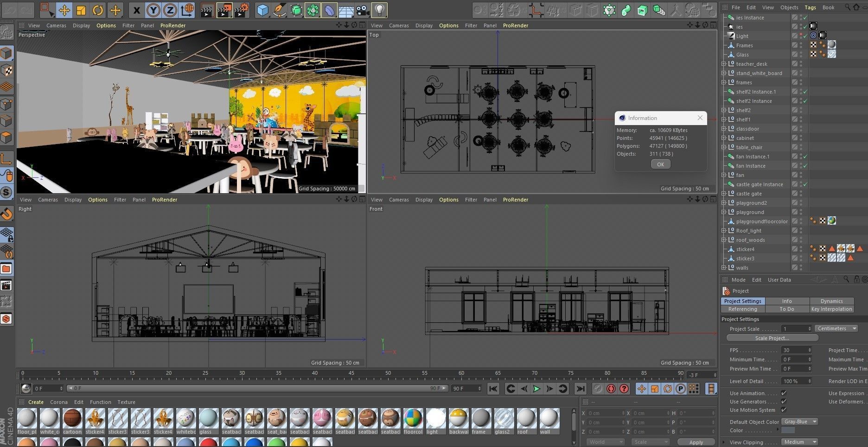
Task: Switch to the Dynamics tab
Action: point(831,301)
